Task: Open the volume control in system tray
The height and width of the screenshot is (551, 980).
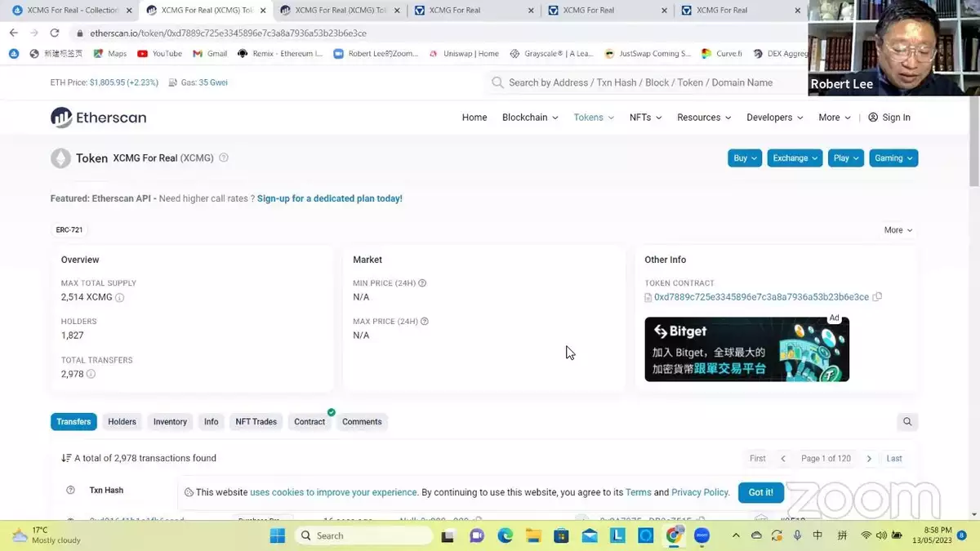Action: 882,535
